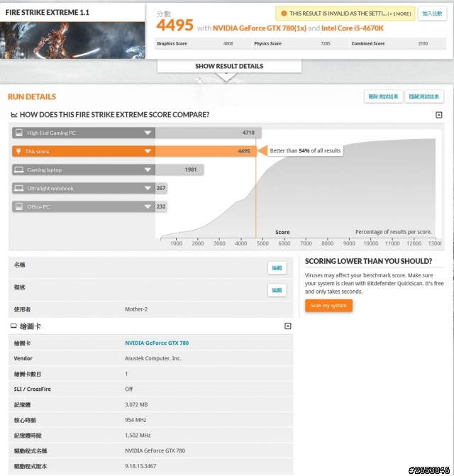Click the Physics Score 7285 cell

pyautogui.click(x=301, y=43)
